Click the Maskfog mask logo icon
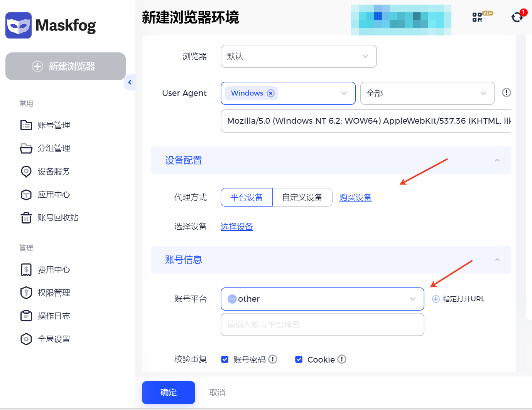This screenshot has width=532, height=410. pyautogui.click(x=19, y=25)
